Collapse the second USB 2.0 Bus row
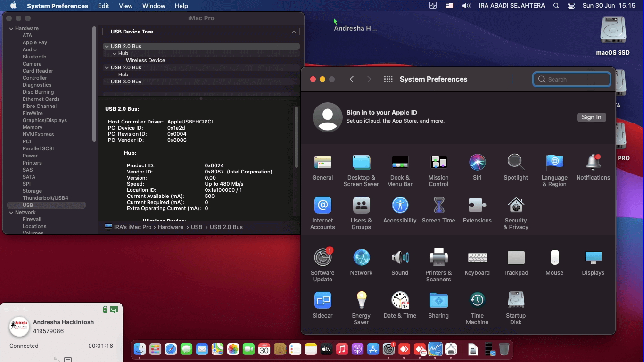This screenshot has width=644, height=362. coord(107,67)
